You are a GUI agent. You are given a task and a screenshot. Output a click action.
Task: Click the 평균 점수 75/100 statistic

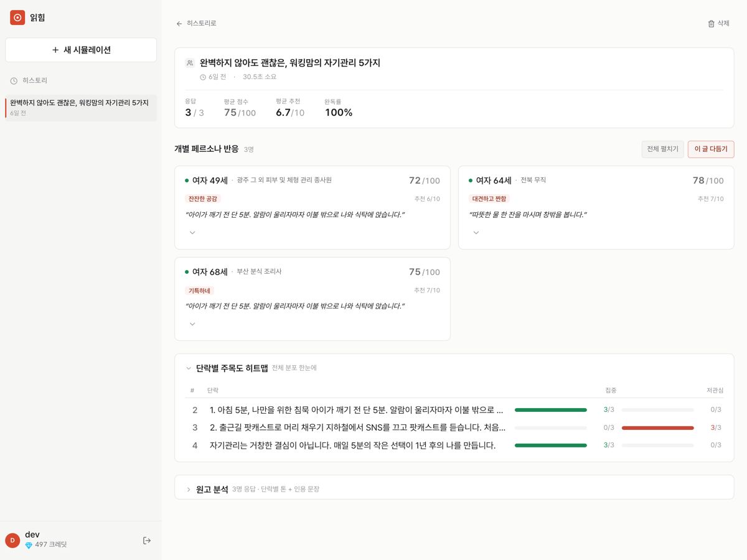coord(240,108)
